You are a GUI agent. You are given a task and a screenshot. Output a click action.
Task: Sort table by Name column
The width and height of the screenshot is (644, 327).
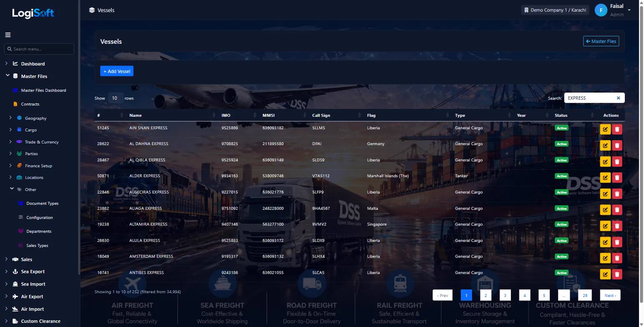[x=173, y=115]
